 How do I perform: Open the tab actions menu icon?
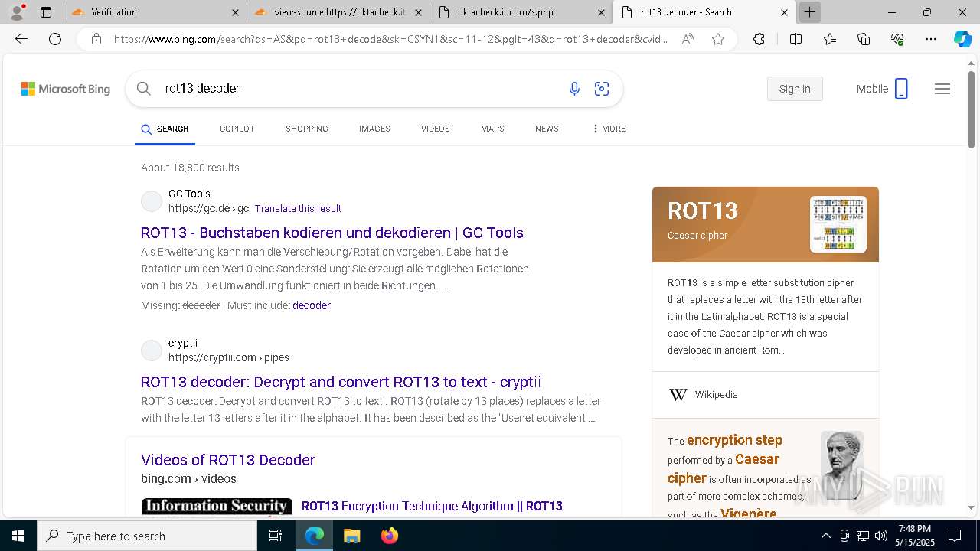click(x=46, y=12)
